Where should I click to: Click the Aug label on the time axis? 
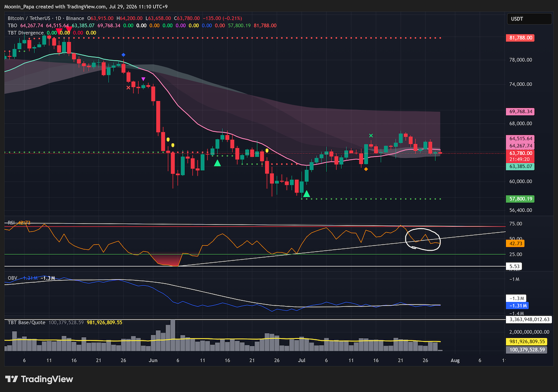456,360
